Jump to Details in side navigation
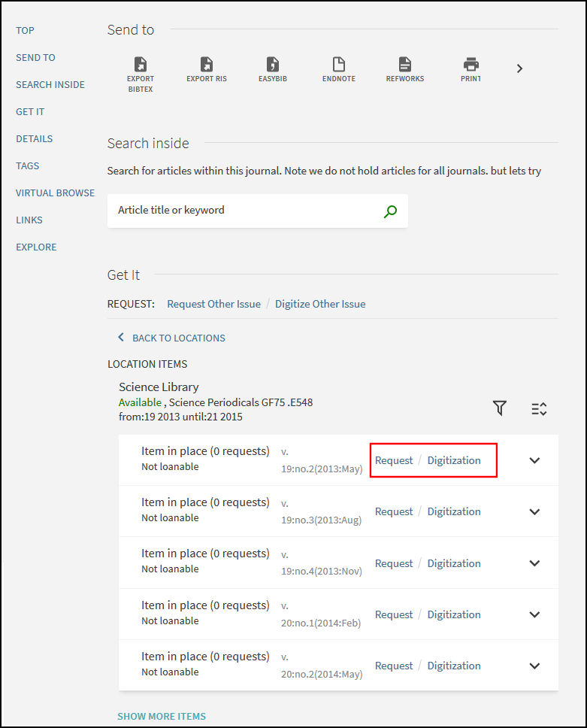 click(x=35, y=139)
